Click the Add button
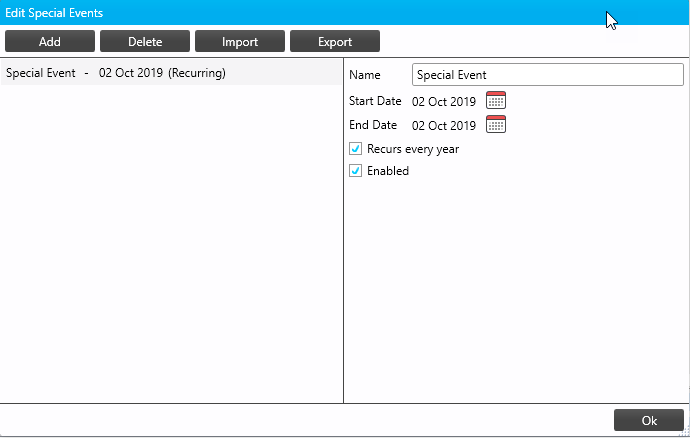 [x=50, y=41]
